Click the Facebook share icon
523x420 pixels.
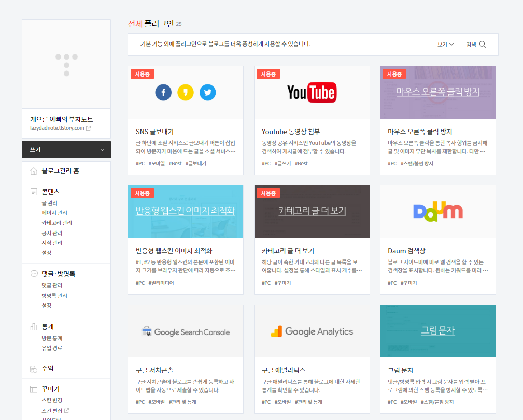tap(163, 92)
